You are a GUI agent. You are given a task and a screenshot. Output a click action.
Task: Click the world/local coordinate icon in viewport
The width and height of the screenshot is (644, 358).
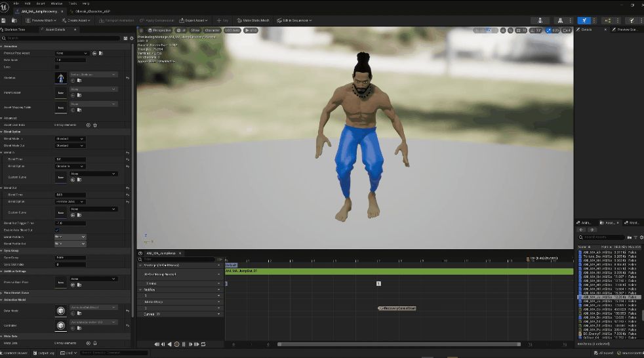point(503,30)
